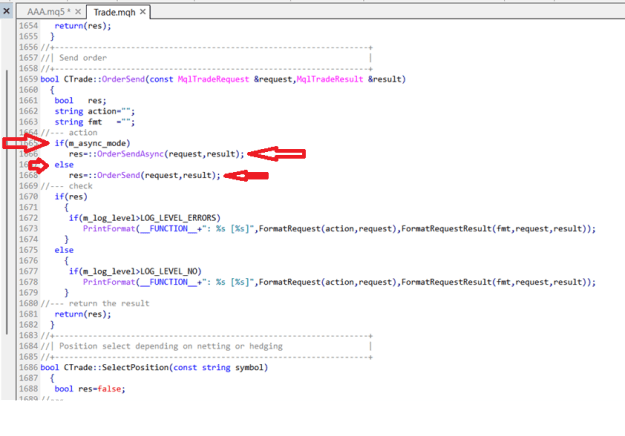Click the '//--- return the result' comment

(x=95, y=303)
